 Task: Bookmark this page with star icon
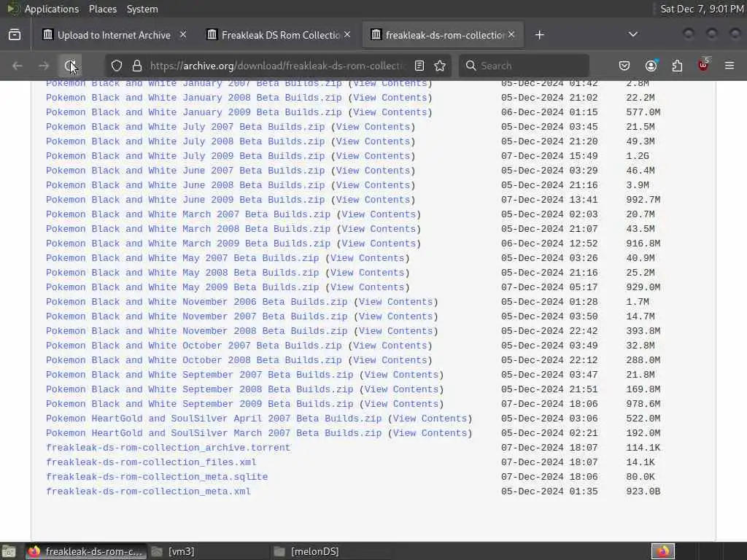point(440,66)
